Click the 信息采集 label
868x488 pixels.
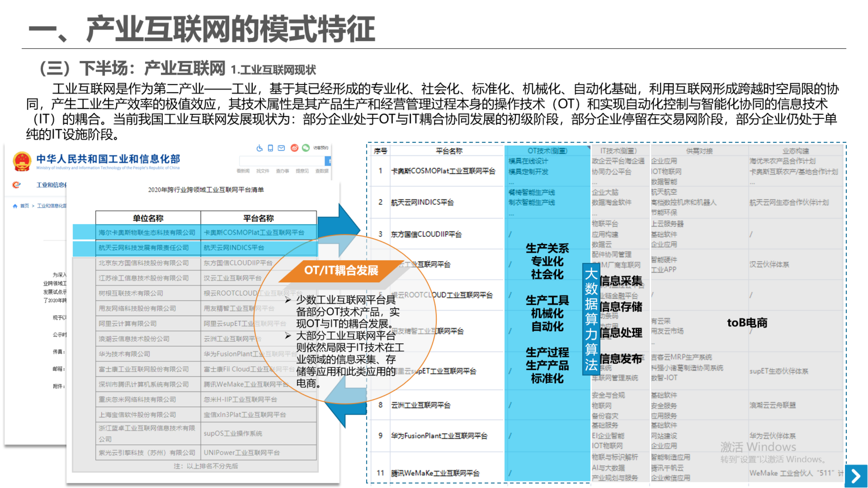click(621, 281)
